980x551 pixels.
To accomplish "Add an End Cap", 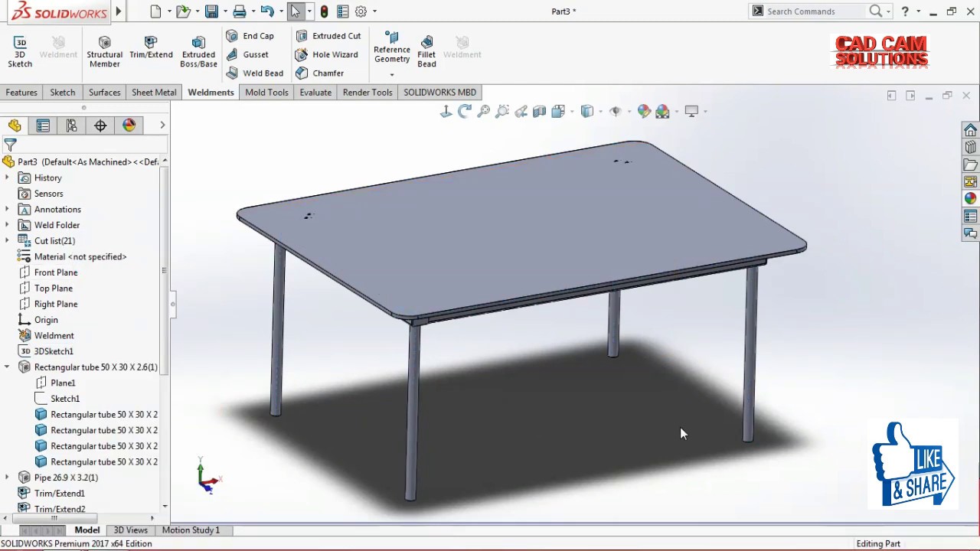I will pos(250,36).
